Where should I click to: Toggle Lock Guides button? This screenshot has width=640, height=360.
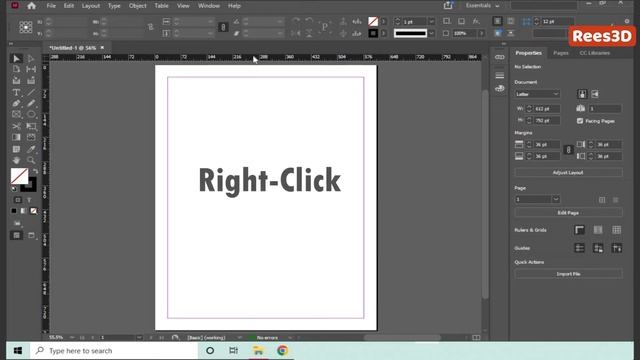(x=598, y=248)
